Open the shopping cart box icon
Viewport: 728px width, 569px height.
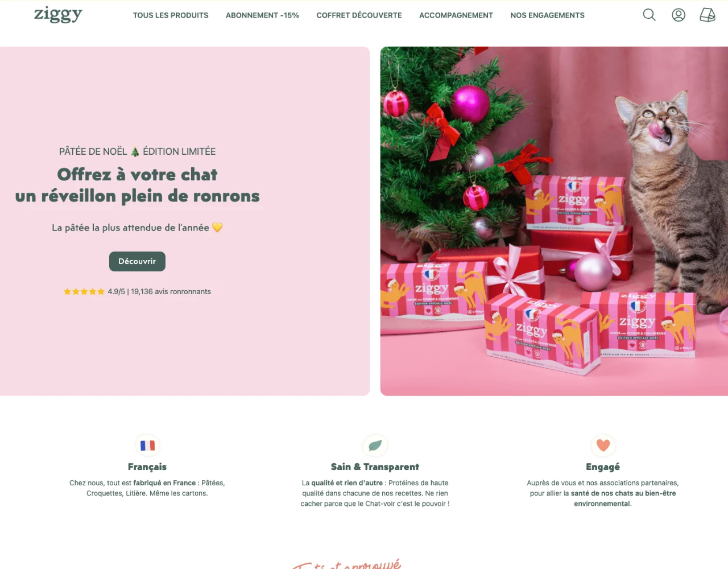708,15
